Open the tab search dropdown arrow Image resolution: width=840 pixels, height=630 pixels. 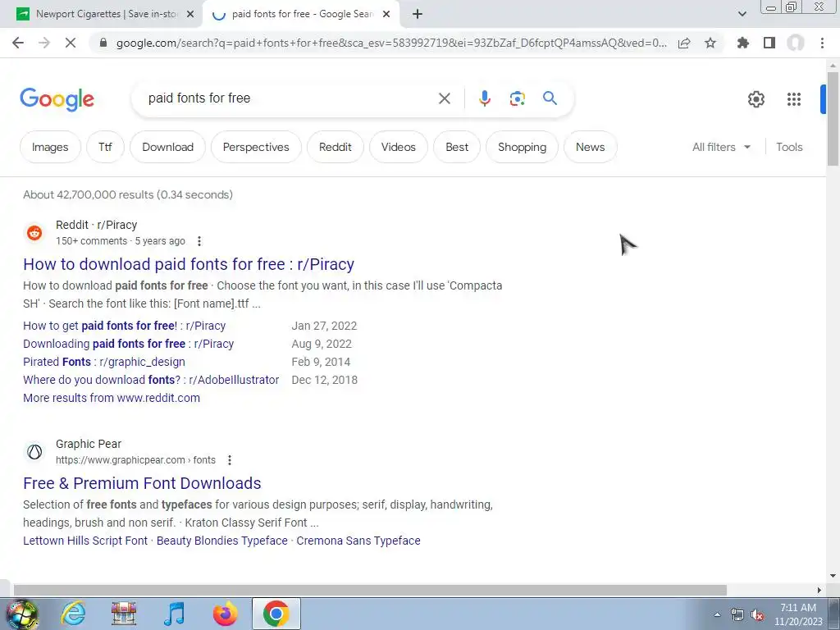coord(742,14)
